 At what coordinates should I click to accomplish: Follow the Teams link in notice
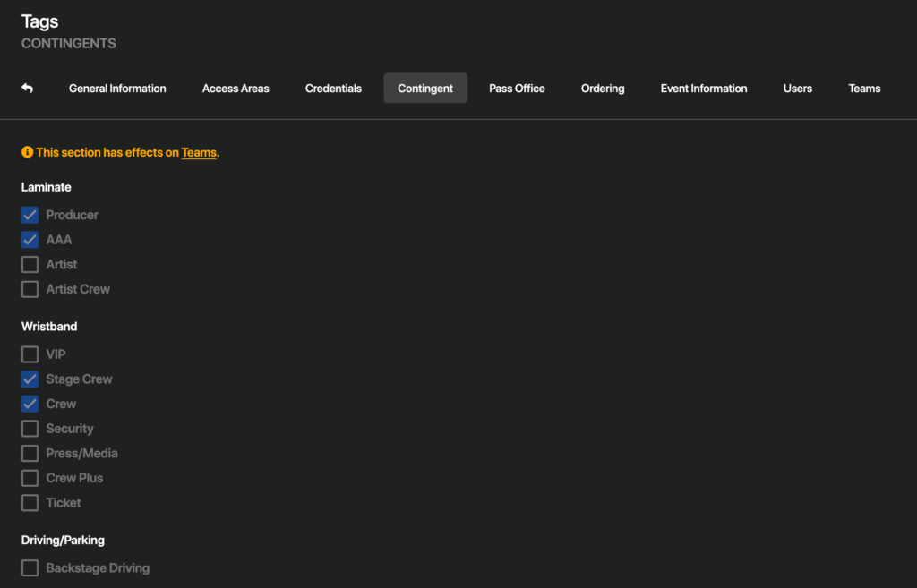point(199,153)
